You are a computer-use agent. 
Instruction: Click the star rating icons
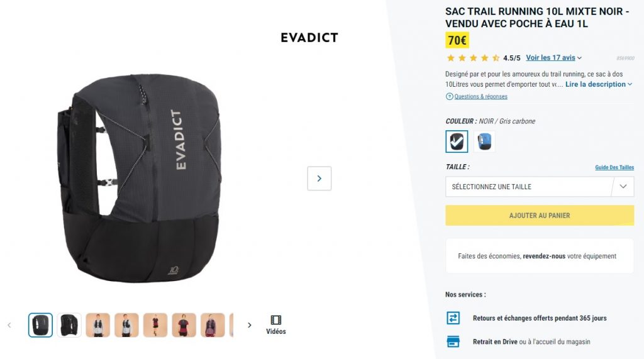tap(473, 58)
